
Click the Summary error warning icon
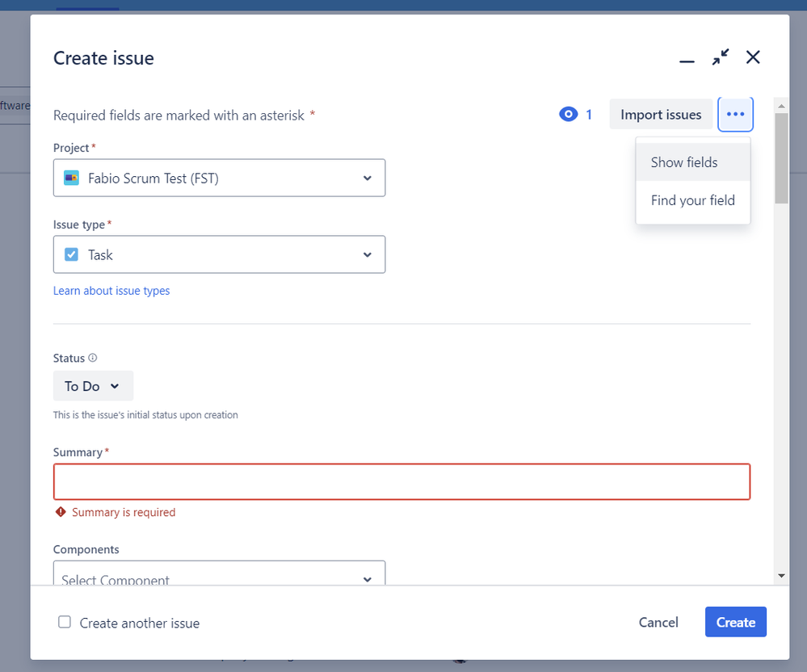[x=61, y=512]
